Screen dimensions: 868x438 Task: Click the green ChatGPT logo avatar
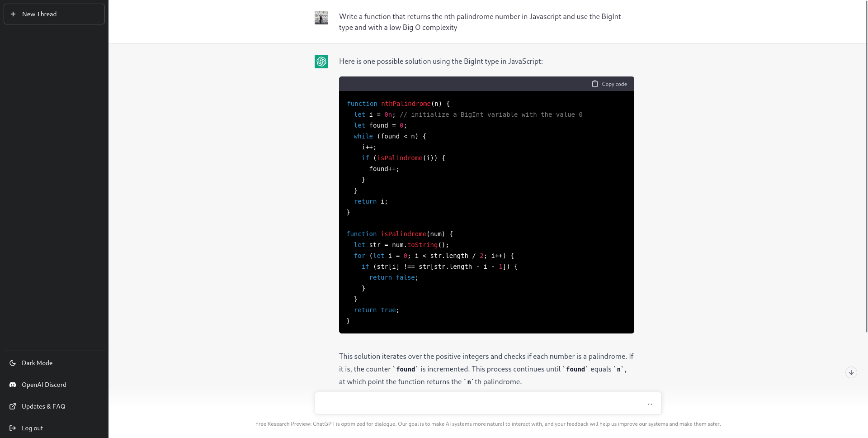click(321, 62)
